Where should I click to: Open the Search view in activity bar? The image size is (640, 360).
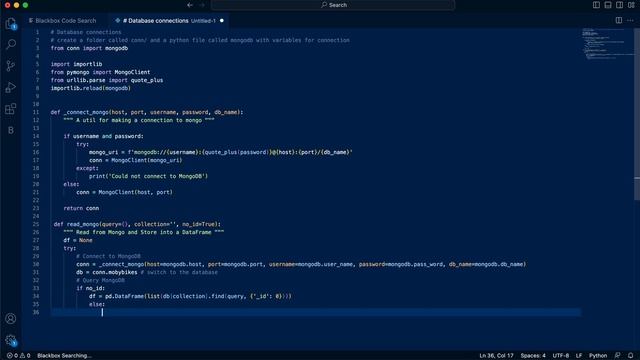tap(11, 44)
